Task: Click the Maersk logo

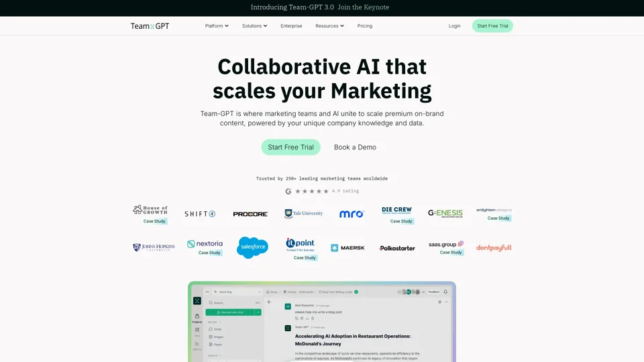Action: [x=348, y=248]
